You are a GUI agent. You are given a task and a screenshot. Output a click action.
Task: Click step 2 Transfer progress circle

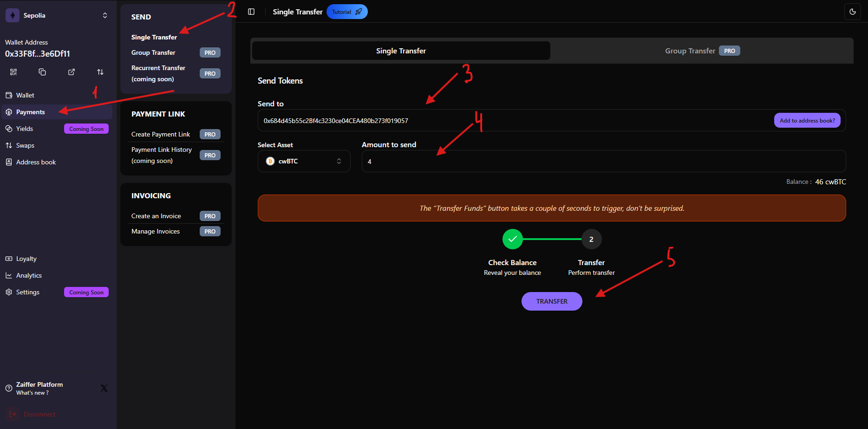pos(591,239)
